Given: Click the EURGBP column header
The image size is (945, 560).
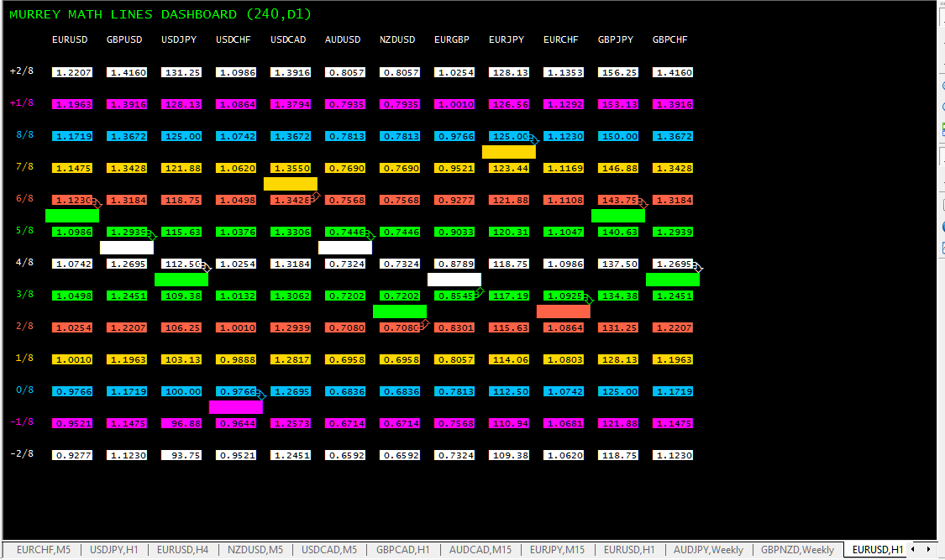Looking at the screenshot, I should 452,39.
